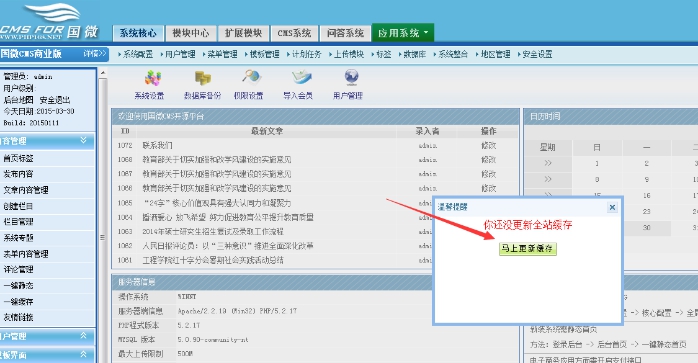Expand the 用户管理 sidebar section

83,335
